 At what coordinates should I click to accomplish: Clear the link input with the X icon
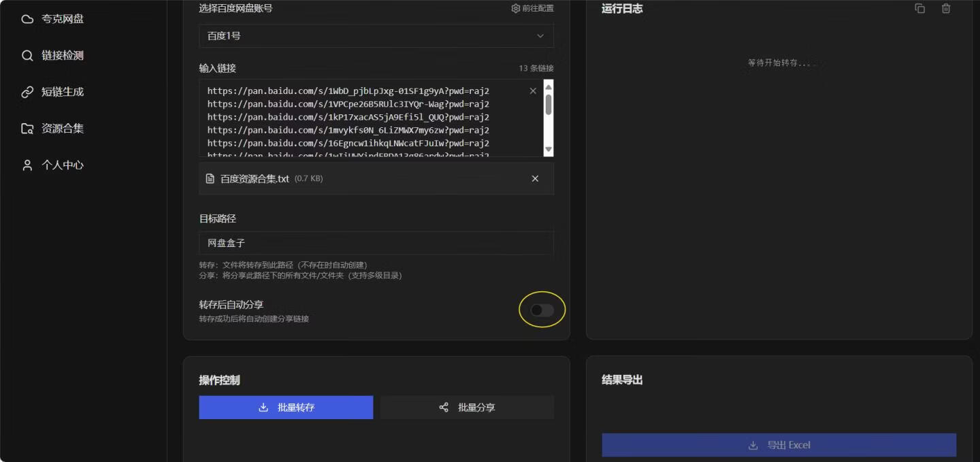click(533, 90)
